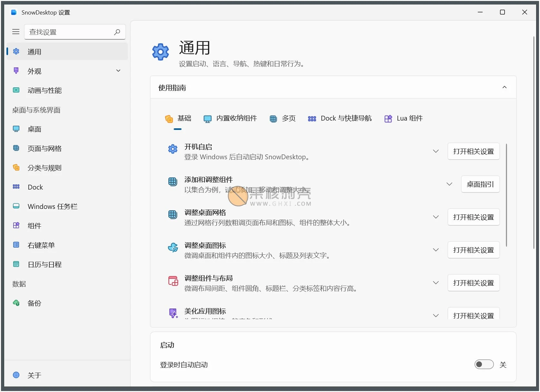
Task: Click the large 通用 gear icon in the page header
Action: point(161,52)
